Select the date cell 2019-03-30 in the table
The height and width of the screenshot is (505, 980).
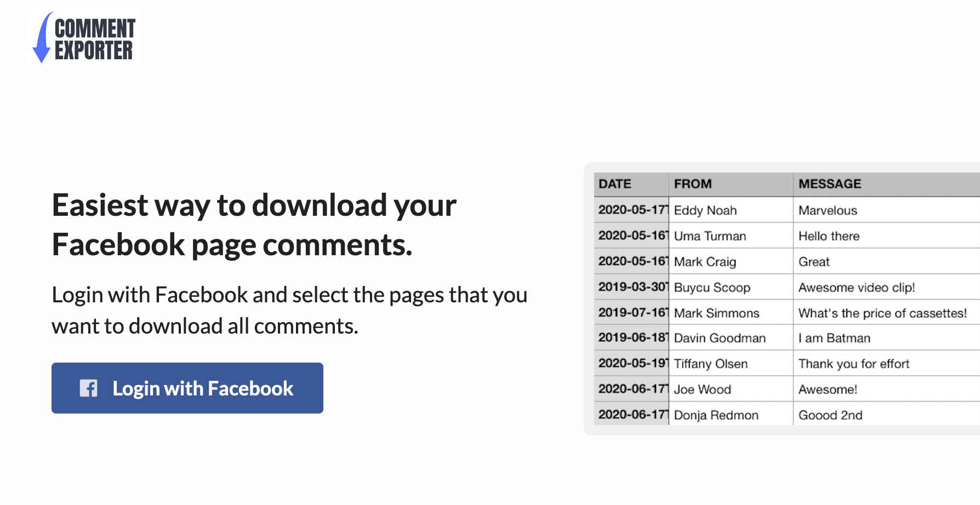[630, 287]
